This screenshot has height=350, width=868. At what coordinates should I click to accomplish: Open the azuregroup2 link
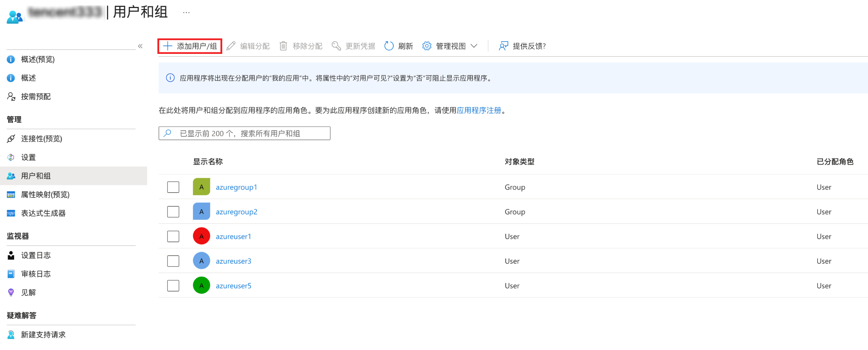click(x=236, y=212)
